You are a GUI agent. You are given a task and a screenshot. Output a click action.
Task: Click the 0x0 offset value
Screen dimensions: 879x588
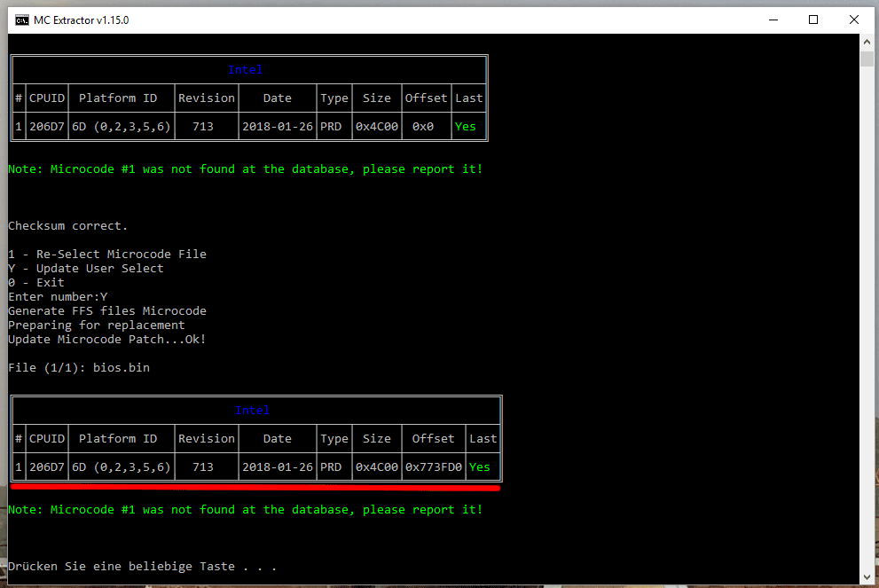pos(423,127)
